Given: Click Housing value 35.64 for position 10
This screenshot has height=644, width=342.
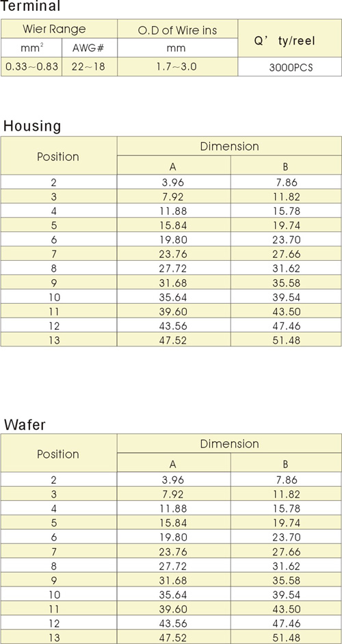Looking at the screenshot, I should pos(173,297).
